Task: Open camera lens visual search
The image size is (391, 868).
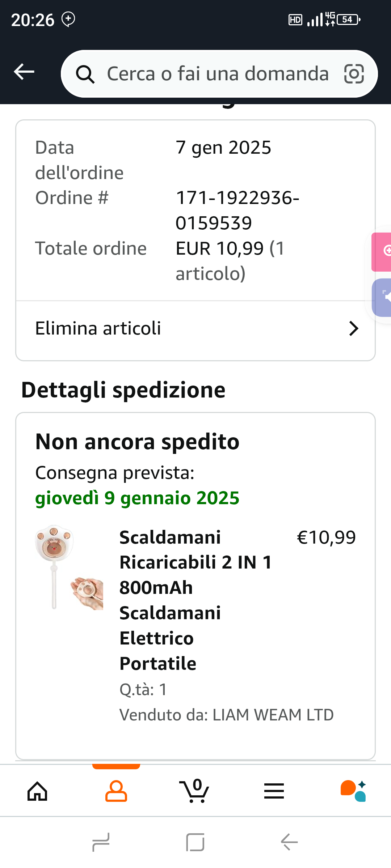Action: point(353,74)
